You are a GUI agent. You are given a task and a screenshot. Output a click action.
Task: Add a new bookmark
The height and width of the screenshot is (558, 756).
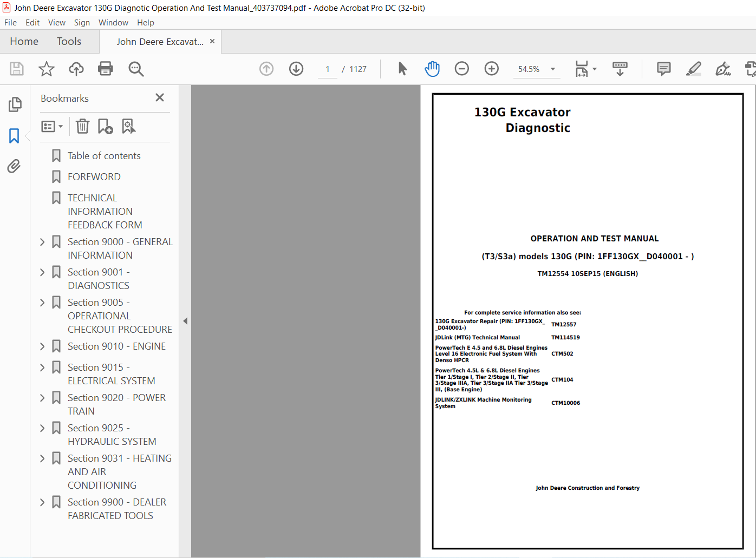point(105,126)
